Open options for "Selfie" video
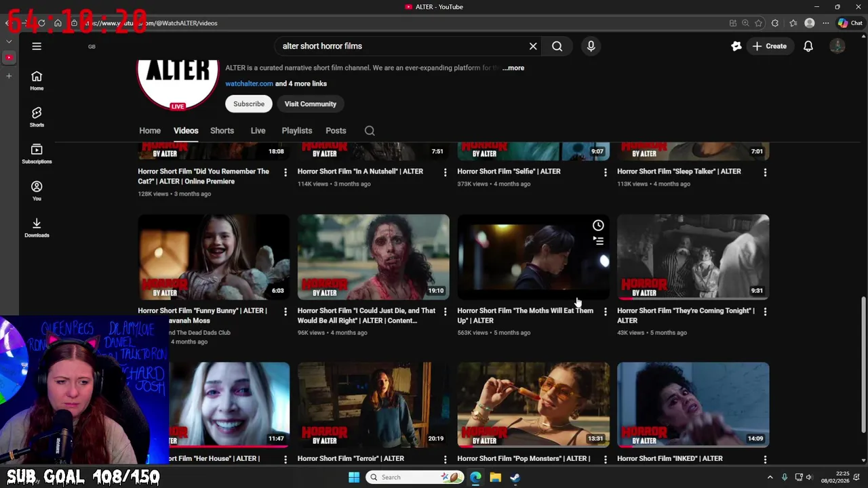 coord(605,172)
